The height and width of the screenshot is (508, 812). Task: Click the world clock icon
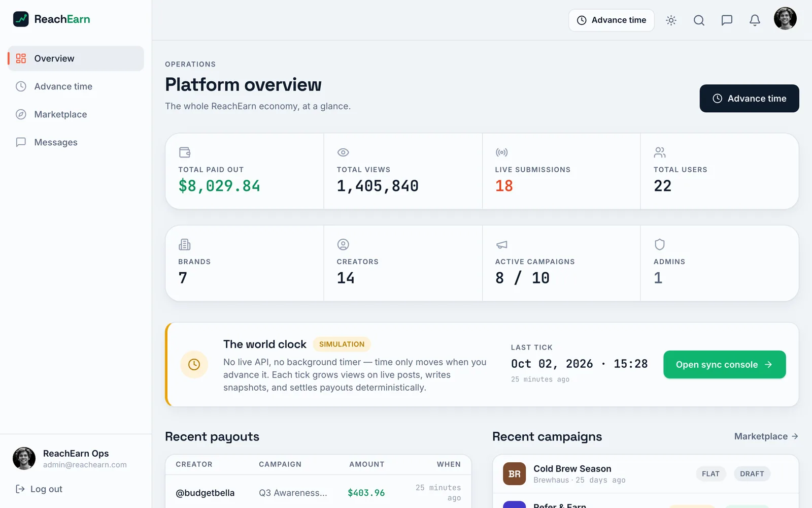(x=194, y=364)
